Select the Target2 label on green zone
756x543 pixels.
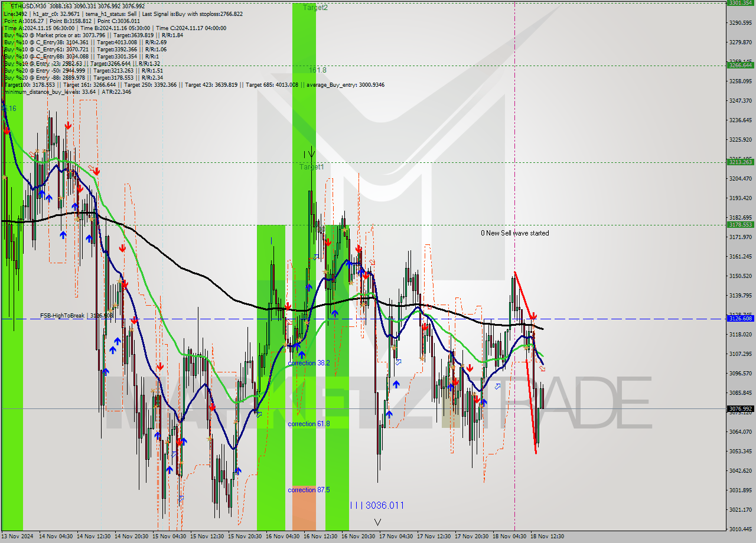click(x=315, y=8)
